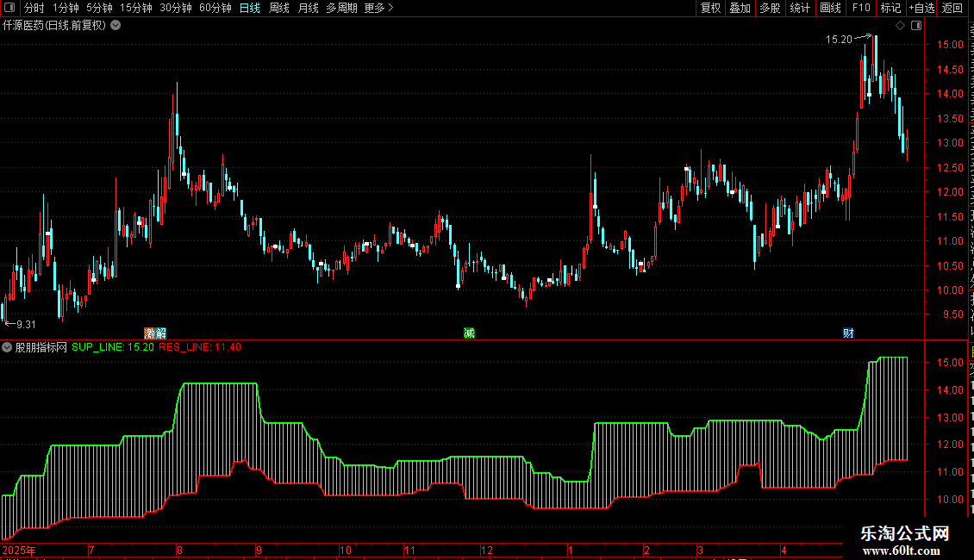
Task: Click the 9.31 low price label
Action: 26,325
